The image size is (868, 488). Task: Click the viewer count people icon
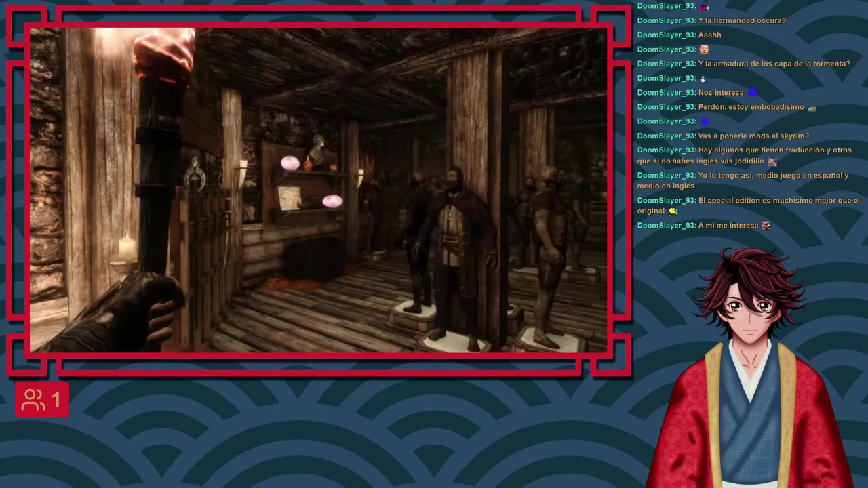[33, 400]
